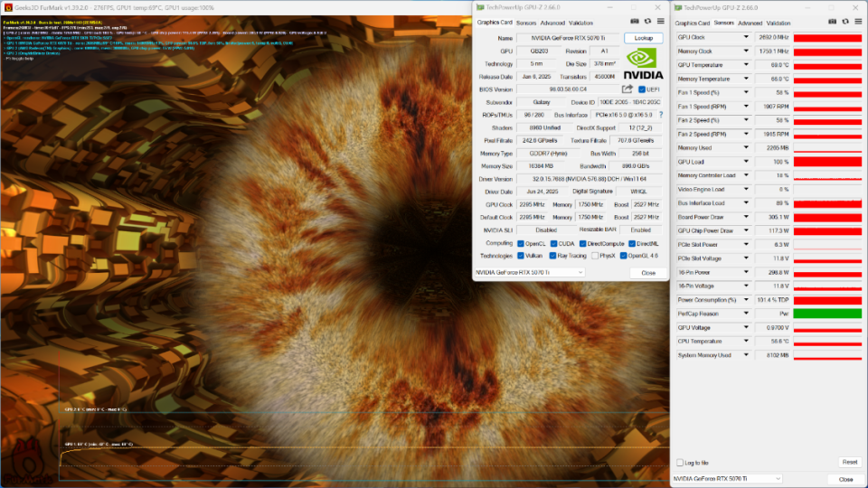Click Memory Type field GDDR7 (Hynix)
This screenshot has height=488, width=868.
[548, 154]
